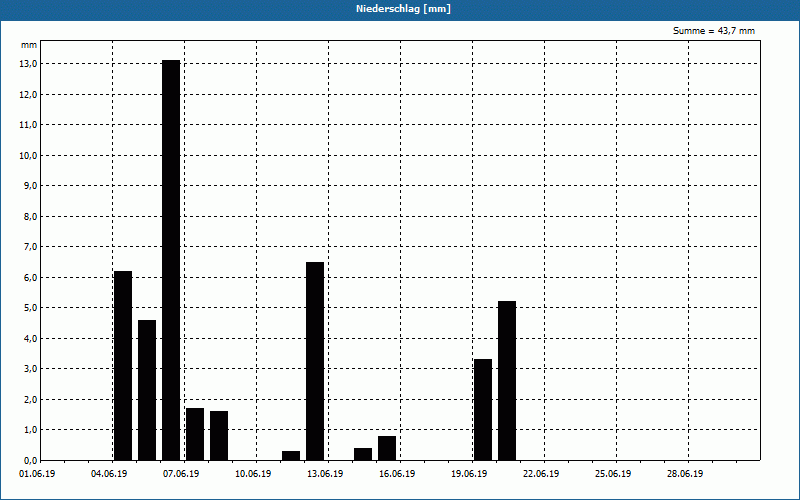Pick the 8,0 y-axis label
Screen dimensions: 800x500
point(31,216)
